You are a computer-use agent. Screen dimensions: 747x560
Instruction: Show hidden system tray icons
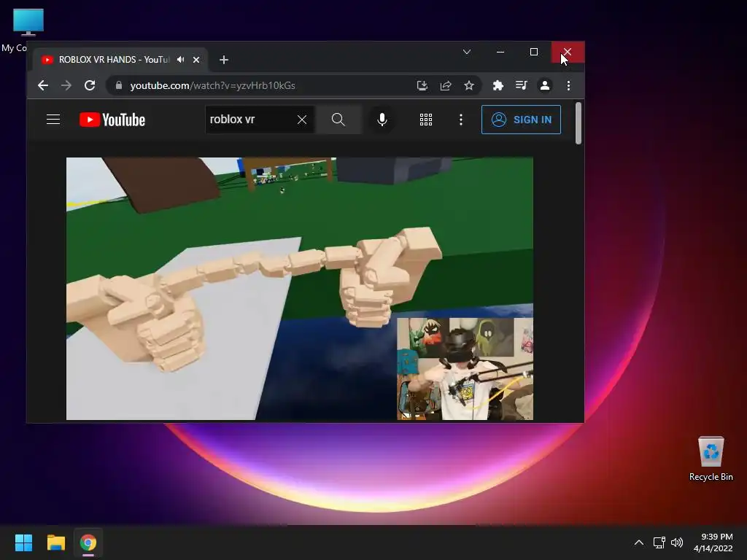click(639, 542)
